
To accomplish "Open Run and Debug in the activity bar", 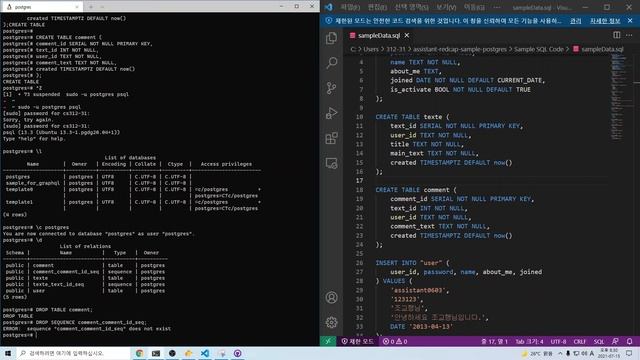I will pyautogui.click(x=331, y=113).
